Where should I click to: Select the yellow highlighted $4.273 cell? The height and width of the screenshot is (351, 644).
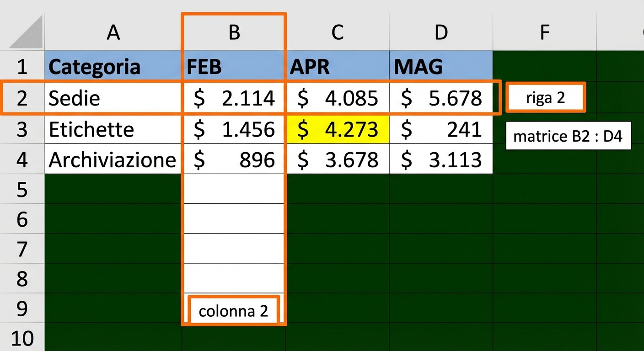[338, 129]
